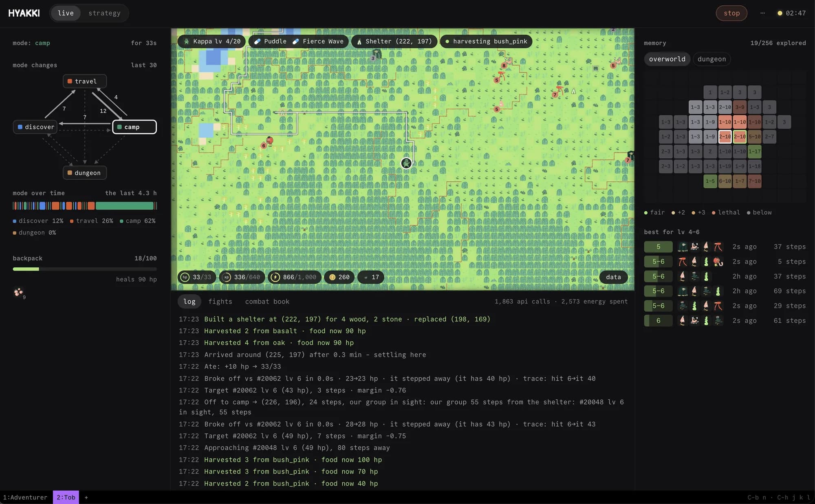This screenshot has width=815, height=504.
Task: Click the mode over time timeline bar
Action: 85,206
